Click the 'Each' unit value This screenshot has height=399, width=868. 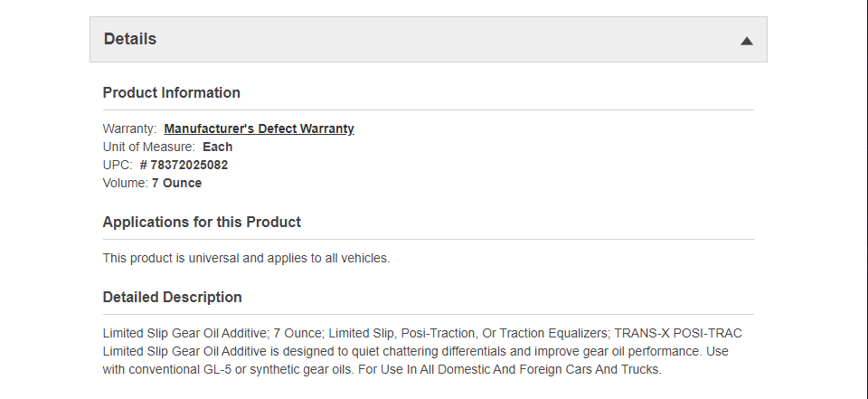218,147
